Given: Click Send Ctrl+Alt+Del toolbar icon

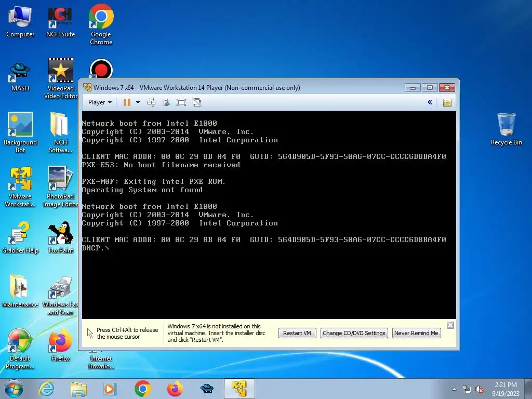Looking at the screenshot, I should (x=151, y=102).
